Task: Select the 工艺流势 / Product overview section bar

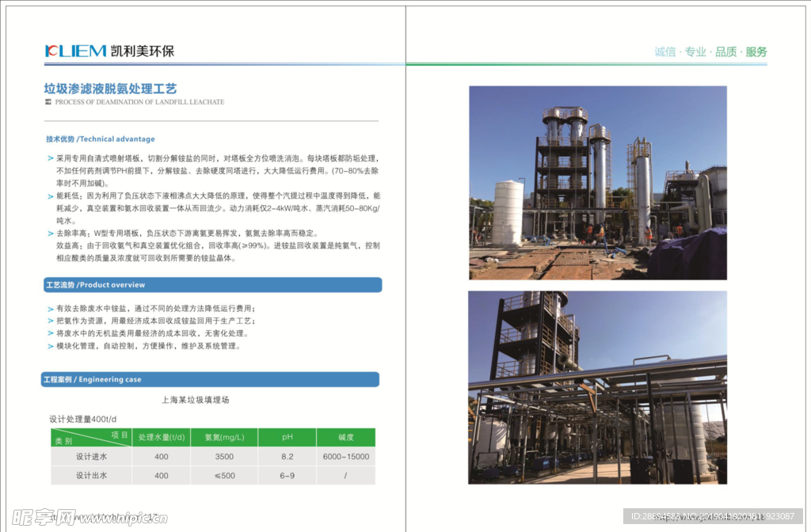Action: 212,285
